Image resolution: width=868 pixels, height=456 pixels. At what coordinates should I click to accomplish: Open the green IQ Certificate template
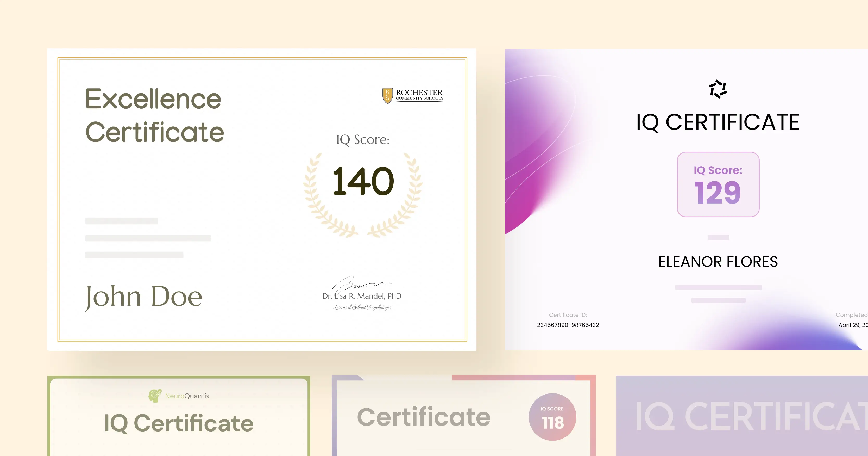tap(179, 417)
